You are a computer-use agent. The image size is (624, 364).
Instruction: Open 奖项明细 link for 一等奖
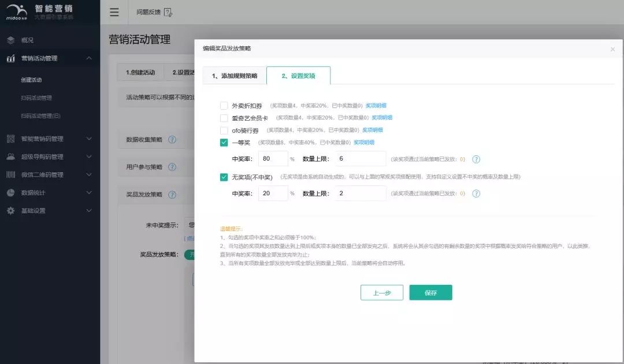coord(364,142)
